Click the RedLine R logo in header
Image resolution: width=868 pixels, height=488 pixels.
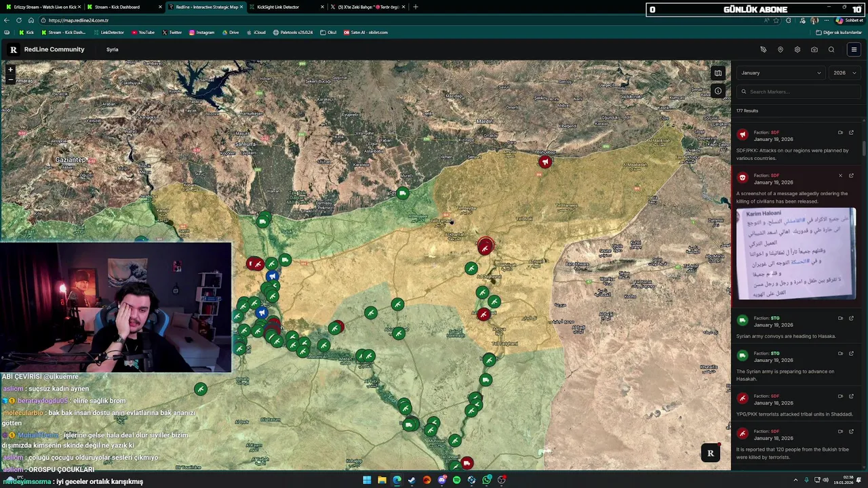(x=13, y=49)
